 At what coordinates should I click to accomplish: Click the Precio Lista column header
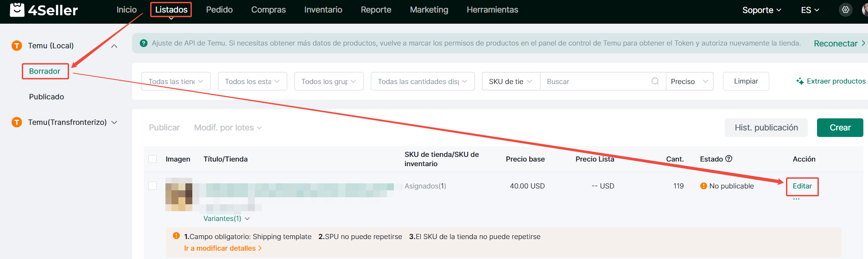595,159
